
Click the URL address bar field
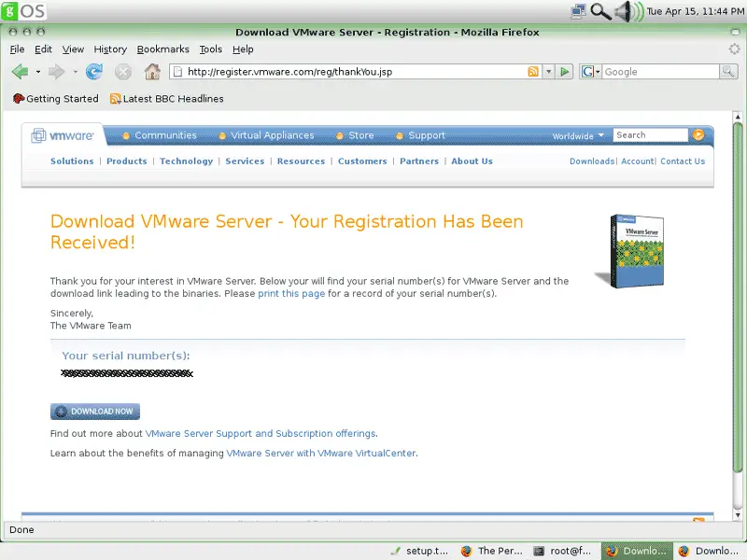click(x=355, y=72)
